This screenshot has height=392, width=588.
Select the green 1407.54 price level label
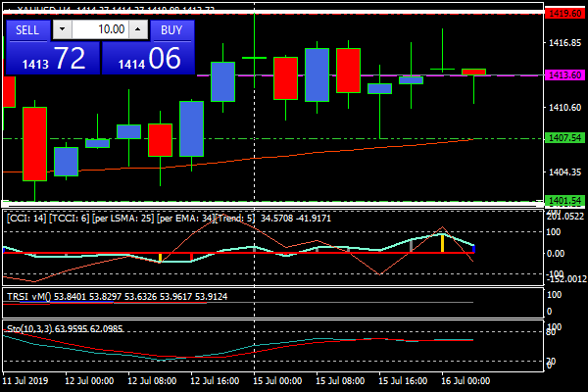(563, 138)
